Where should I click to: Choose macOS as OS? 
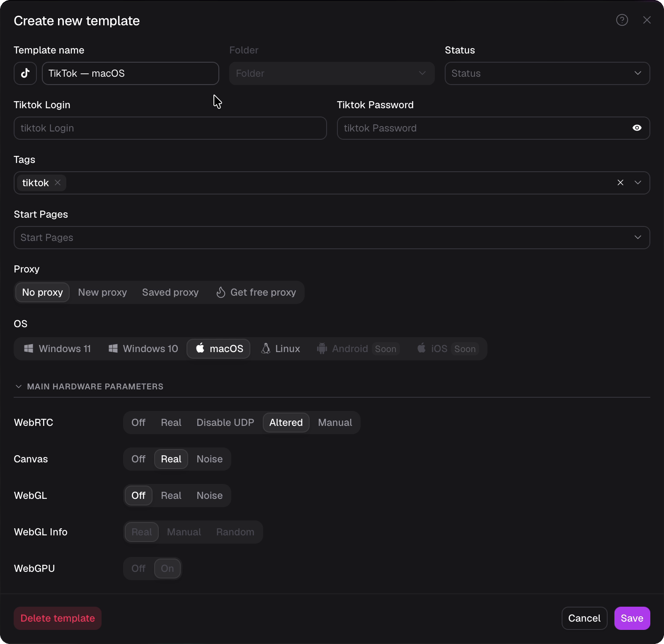point(218,349)
